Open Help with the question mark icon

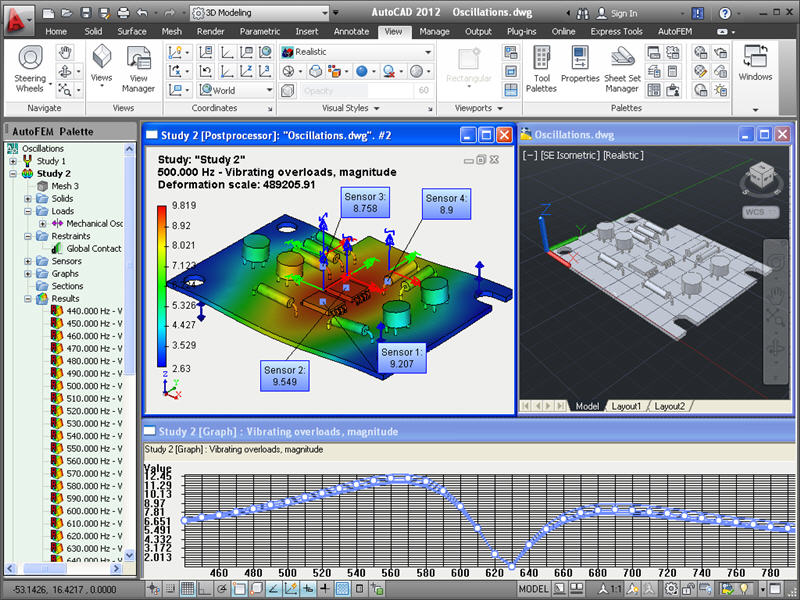coord(724,13)
